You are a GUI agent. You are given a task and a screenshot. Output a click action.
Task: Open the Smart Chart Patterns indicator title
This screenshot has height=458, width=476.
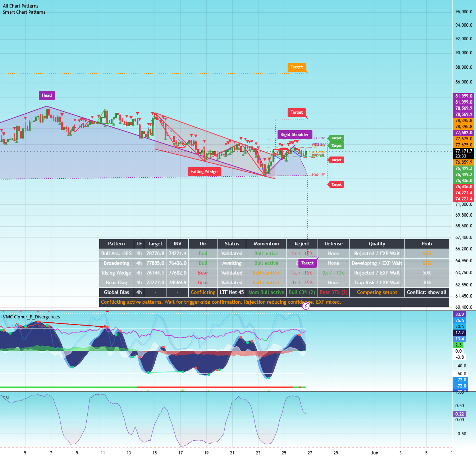pyautogui.click(x=24, y=12)
